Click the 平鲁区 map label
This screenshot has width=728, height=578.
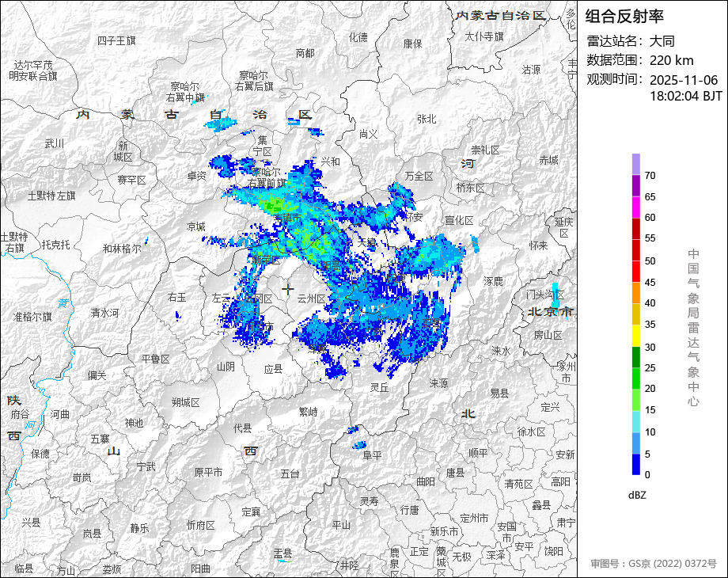[x=156, y=359]
